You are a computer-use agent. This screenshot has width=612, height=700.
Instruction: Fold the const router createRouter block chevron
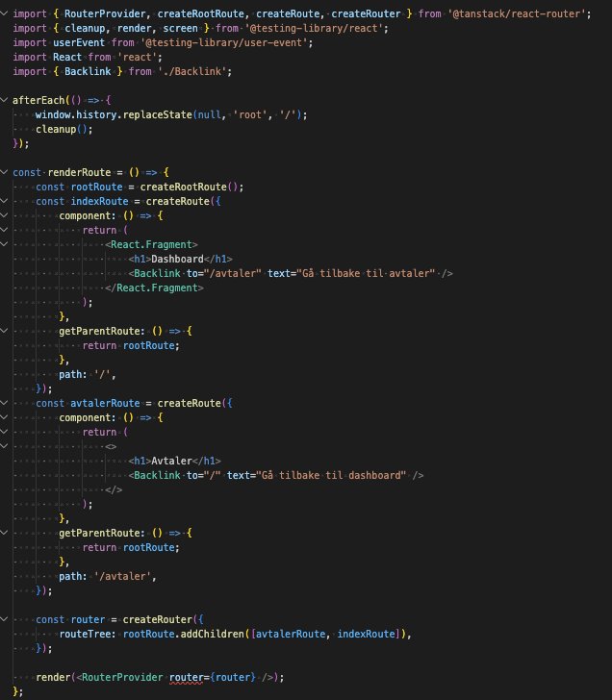click(x=4, y=619)
